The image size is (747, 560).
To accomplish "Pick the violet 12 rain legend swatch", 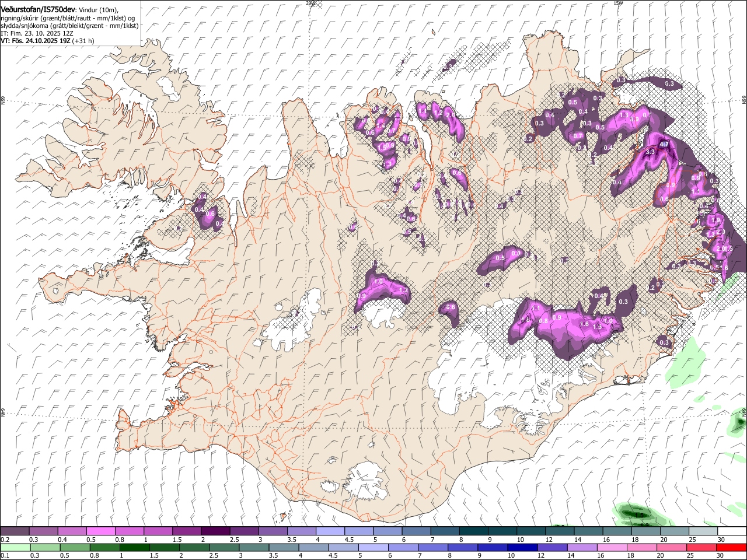I will tap(553, 547).
